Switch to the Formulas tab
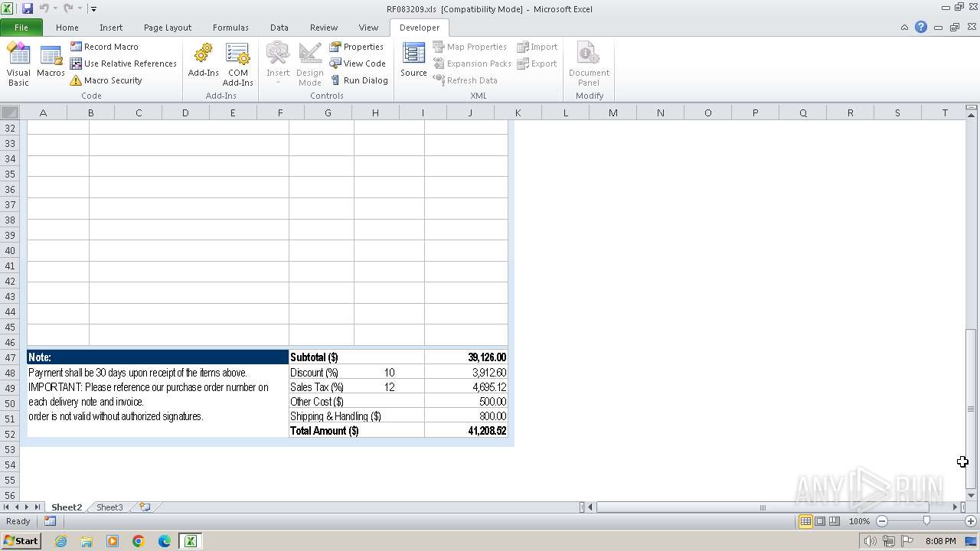The height and width of the screenshot is (551, 980). click(230, 28)
